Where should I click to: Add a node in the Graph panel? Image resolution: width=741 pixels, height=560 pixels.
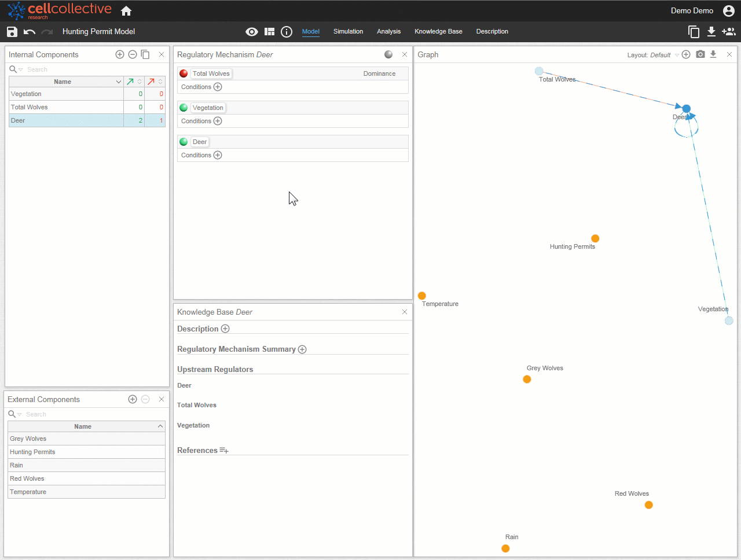(x=686, y=54)
